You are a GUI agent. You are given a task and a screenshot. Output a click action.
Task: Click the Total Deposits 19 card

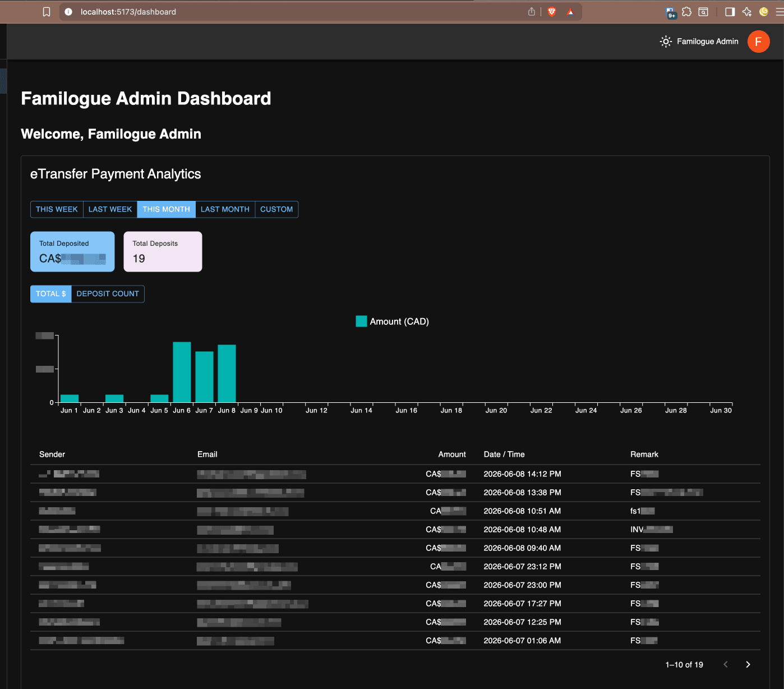[163, 251]
